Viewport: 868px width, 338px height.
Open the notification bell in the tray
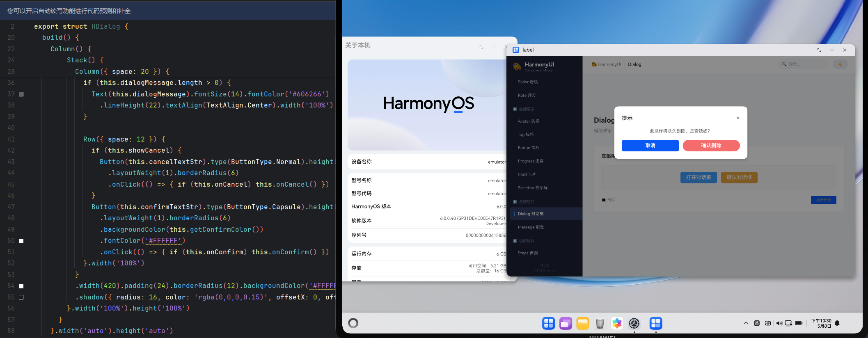[x=837, y=323]
